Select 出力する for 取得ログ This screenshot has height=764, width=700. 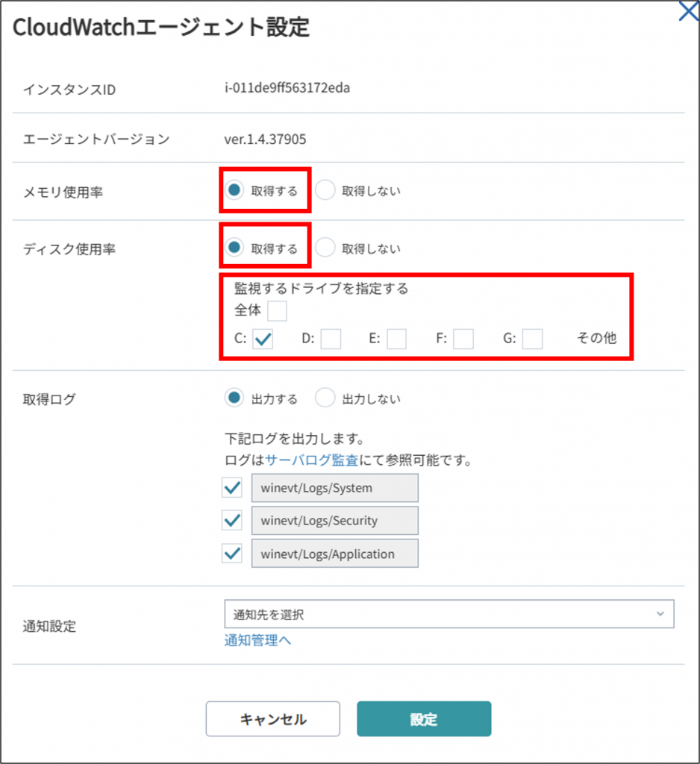point(235,398)
